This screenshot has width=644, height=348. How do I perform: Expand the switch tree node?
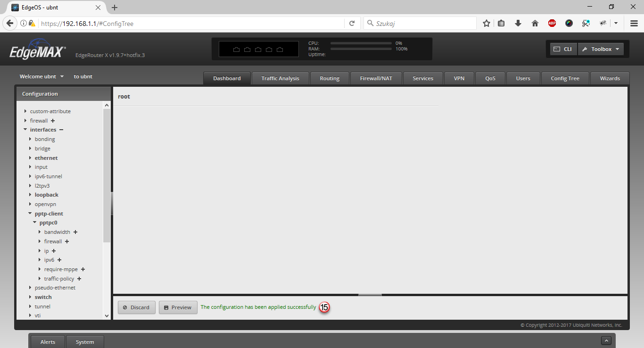(x=30, y=297)
